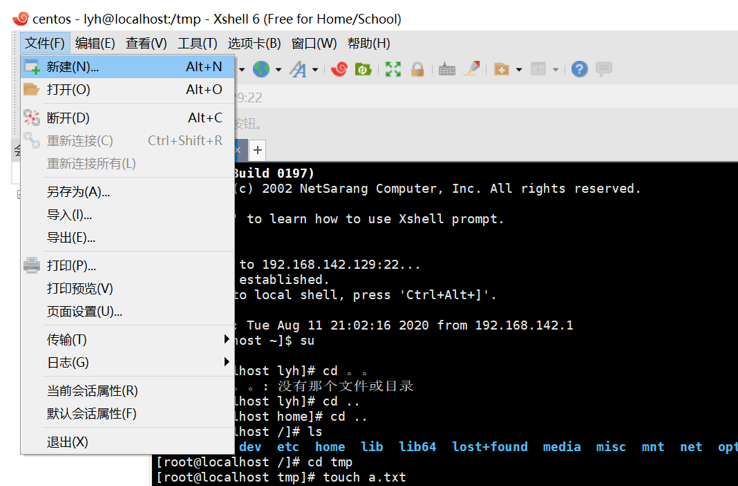Open Xftp file transfer green folder icon
This screenshot has height=486, width=738.
click(x=363, y=69)
